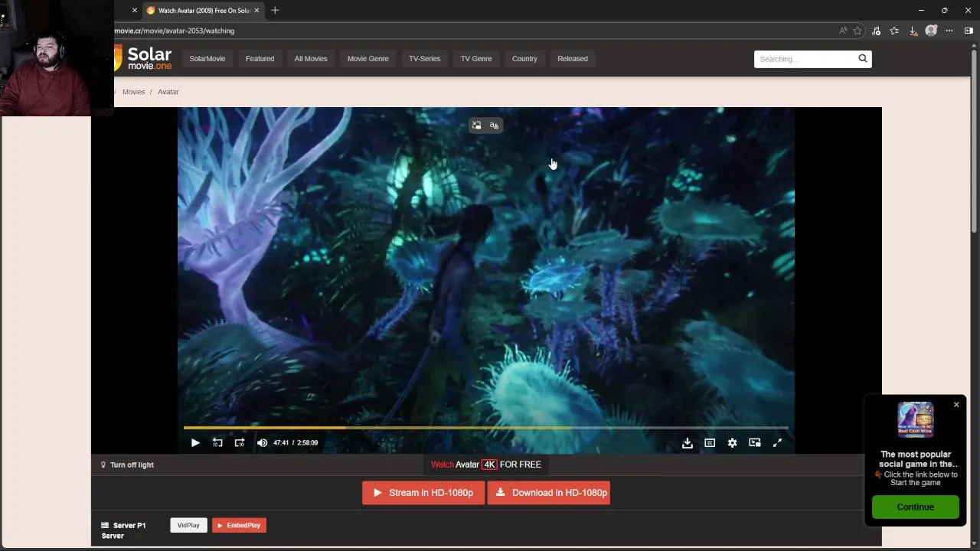The height and width of the screenshot is (551, 980).
Task: Enable picture-in-picture mode in player
Action: pos(755,442)
